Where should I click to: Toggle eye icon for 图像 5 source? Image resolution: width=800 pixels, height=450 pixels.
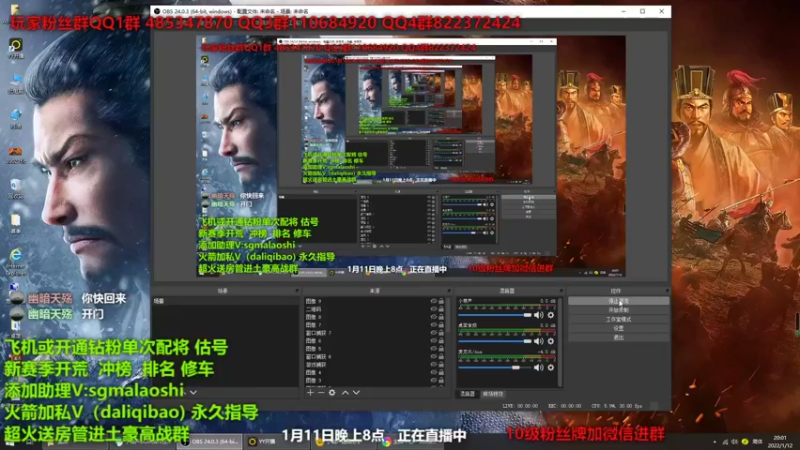coord(433,348)
